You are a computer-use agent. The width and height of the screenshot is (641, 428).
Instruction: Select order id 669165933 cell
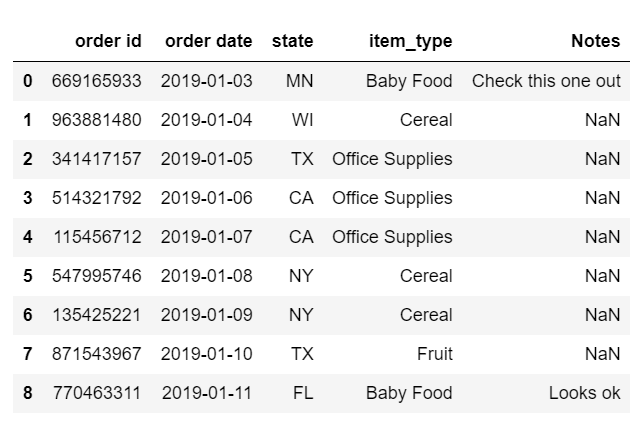(x=97, y=81)
